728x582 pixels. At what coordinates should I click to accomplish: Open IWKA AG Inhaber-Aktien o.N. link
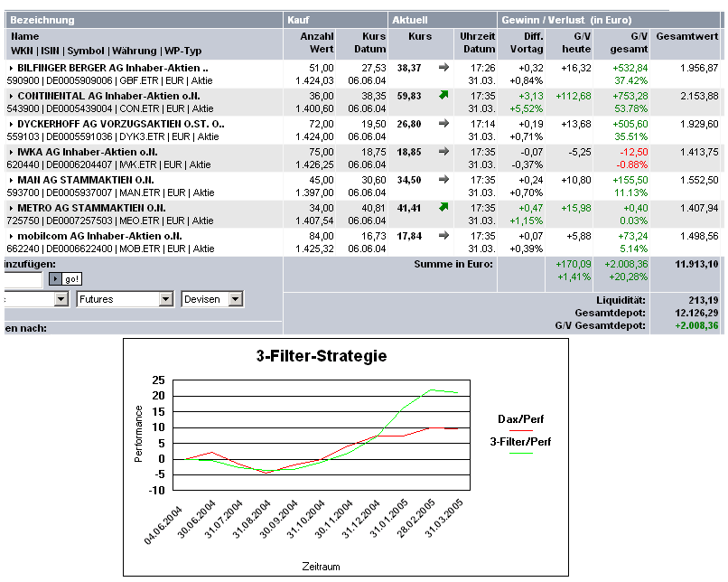point(88,152)
